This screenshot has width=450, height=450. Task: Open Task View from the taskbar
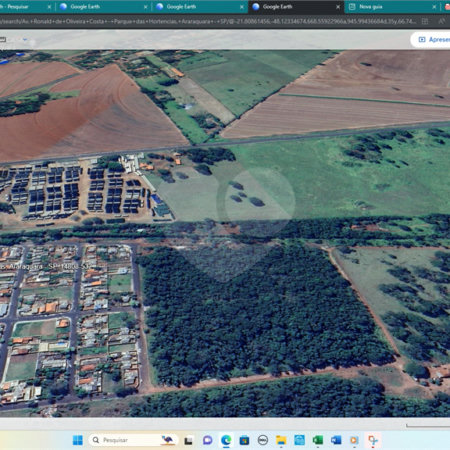point(188,440)
